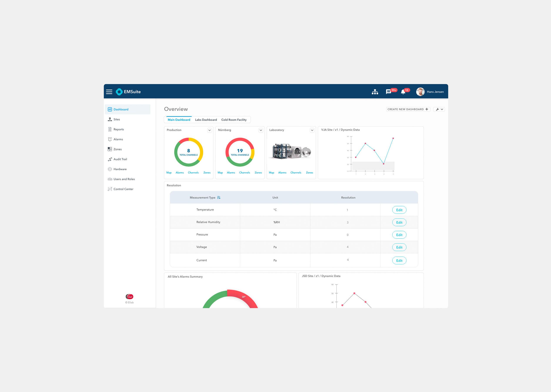
Task: Expand the Laboratory card dropdown
Action: tap(312, 130)
